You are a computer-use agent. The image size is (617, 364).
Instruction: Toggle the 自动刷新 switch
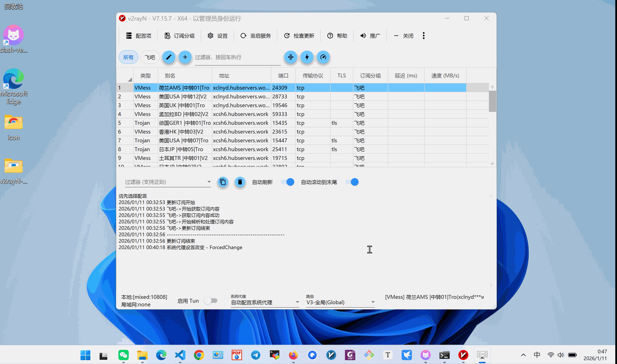(287, 182)
